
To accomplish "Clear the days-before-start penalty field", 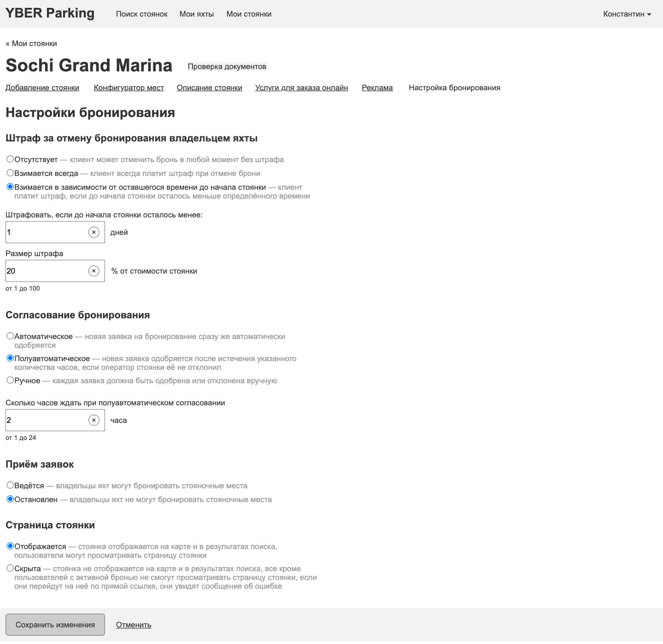I will [94, 232].
